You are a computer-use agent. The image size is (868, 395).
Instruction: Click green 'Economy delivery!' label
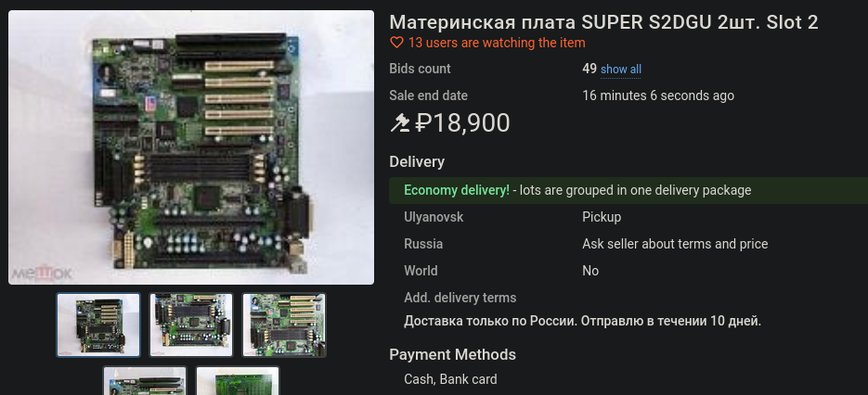tap(457, 190)
